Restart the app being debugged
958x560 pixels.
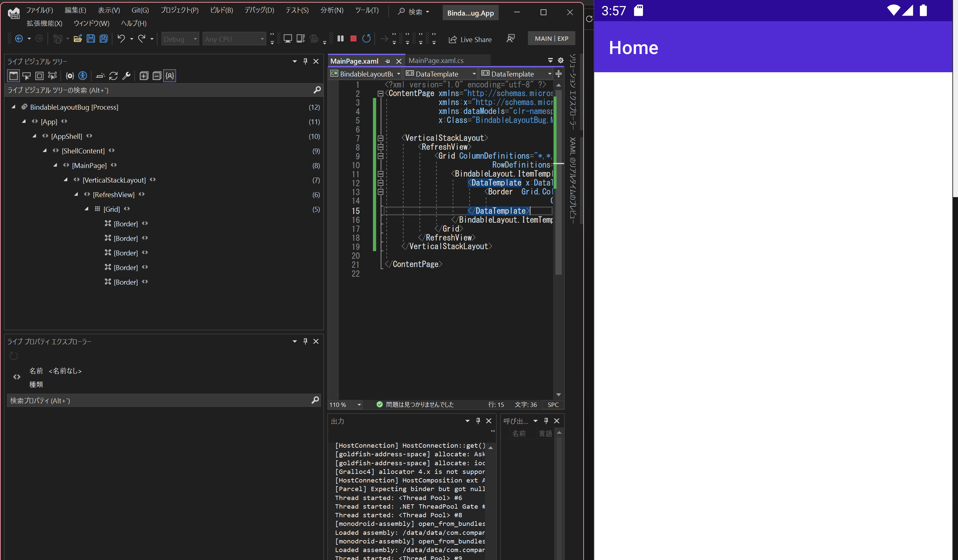pos(366,38)
